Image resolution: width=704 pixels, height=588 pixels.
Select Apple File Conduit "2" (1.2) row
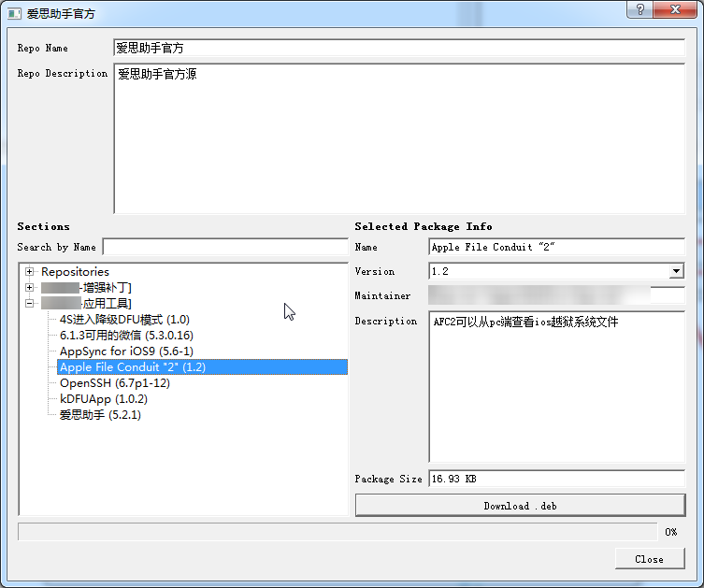click(x=202, y=367)
